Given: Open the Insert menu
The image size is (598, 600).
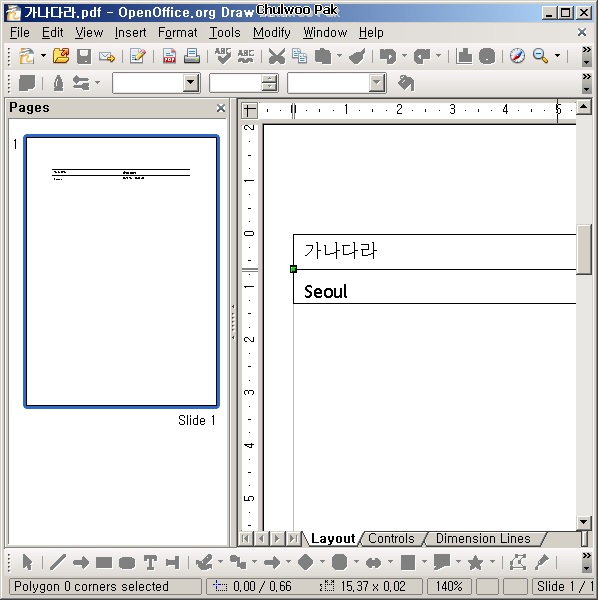Looking at the screenshot, I should 130,33.
